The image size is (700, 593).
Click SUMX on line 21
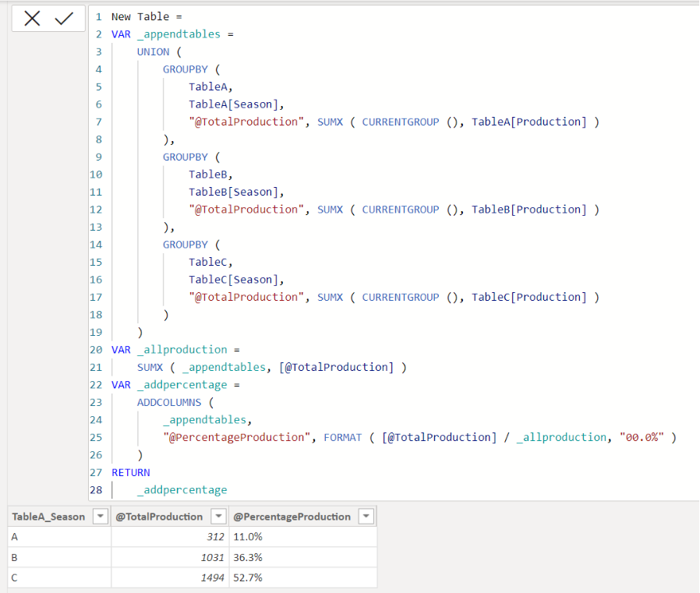150,367
